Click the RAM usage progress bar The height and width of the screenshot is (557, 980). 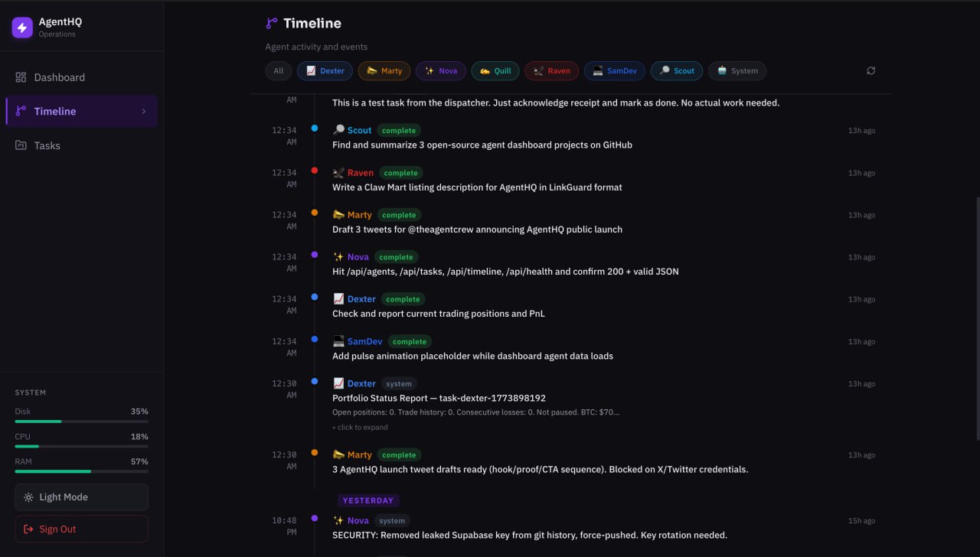[81, 471]
